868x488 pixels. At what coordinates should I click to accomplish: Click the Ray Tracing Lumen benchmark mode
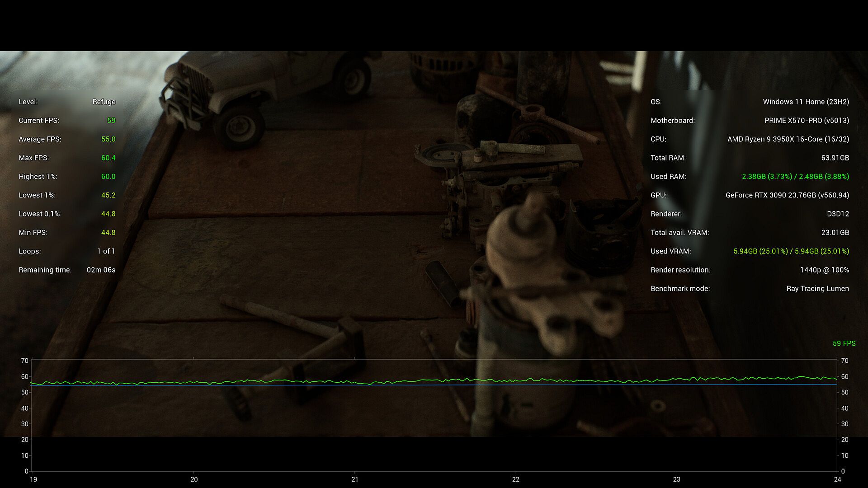(817, 289)
